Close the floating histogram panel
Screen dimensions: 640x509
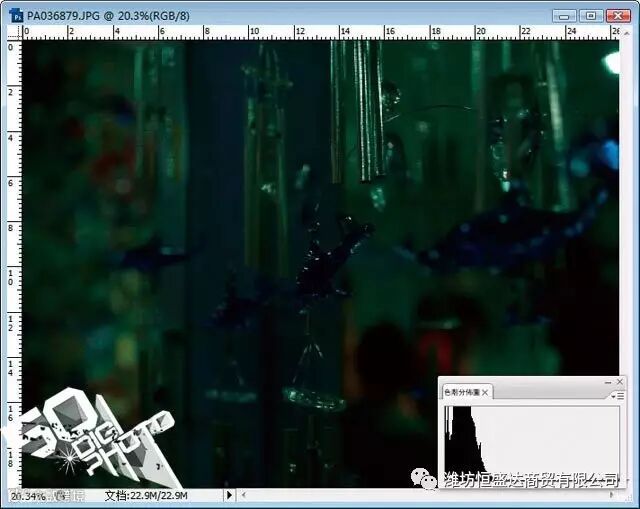coord(620,382)
